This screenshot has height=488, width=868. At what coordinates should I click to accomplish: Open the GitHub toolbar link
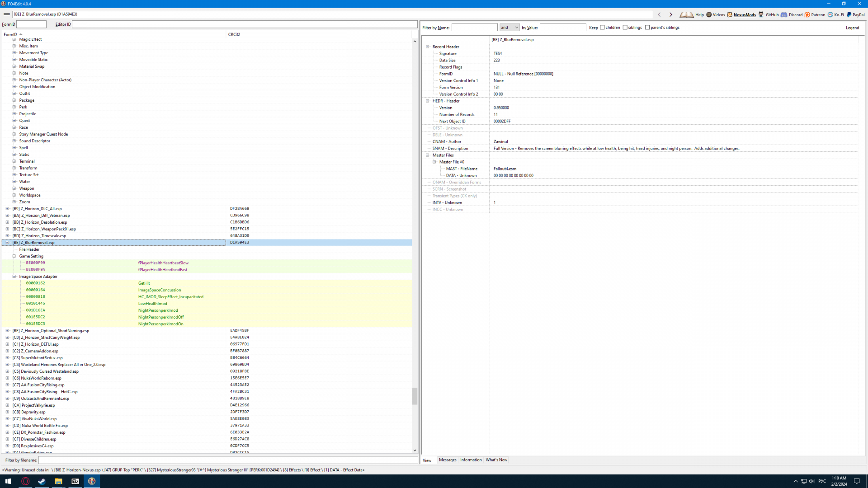pyautogui.click(x=768, y=14)
